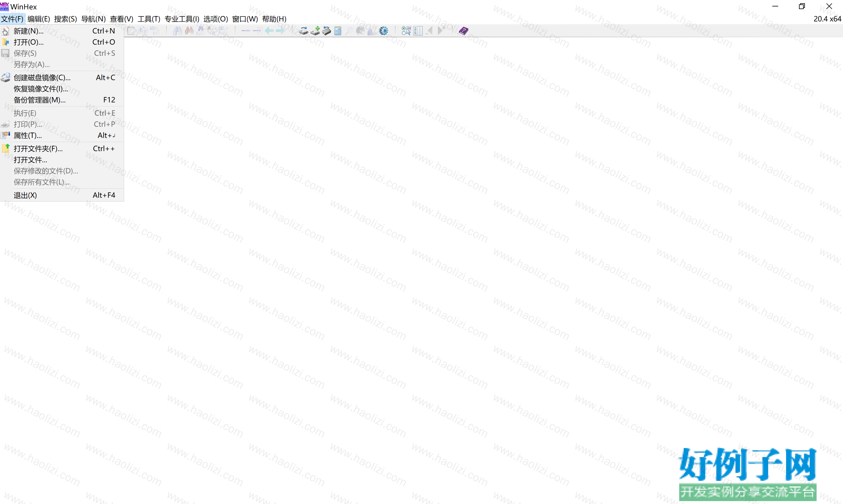843x504 pixels.
Task: Click the magnifying glass toolbar icon
Action: (x=349, y=31)
